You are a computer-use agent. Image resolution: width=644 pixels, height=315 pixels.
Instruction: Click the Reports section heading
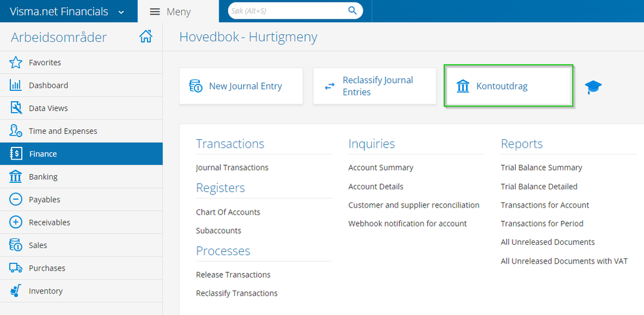coord(522,144)
